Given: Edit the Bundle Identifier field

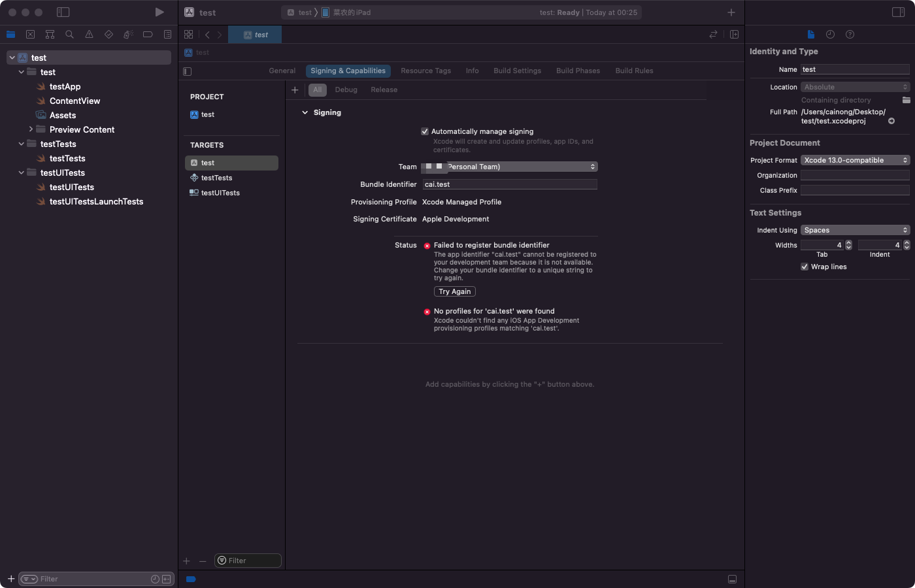Looking at the screenshot, I should pos(510,184).
